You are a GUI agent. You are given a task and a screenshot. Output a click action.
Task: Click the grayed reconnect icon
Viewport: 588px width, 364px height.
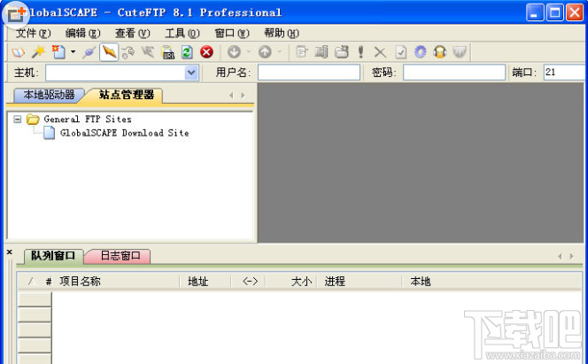pos(148,51)
